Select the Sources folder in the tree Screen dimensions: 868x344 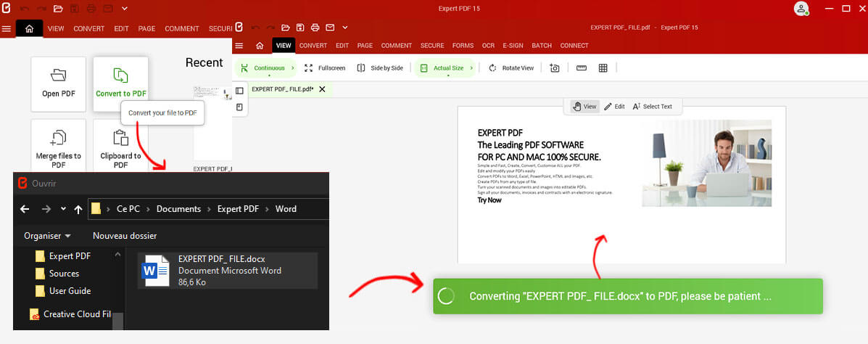point(57,274)
